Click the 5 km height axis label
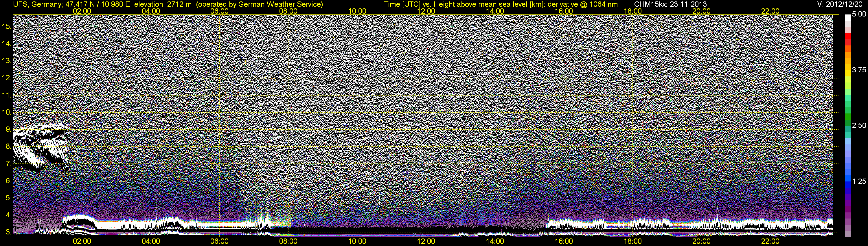The image size is (868, 246). click(x=8, y=198)
